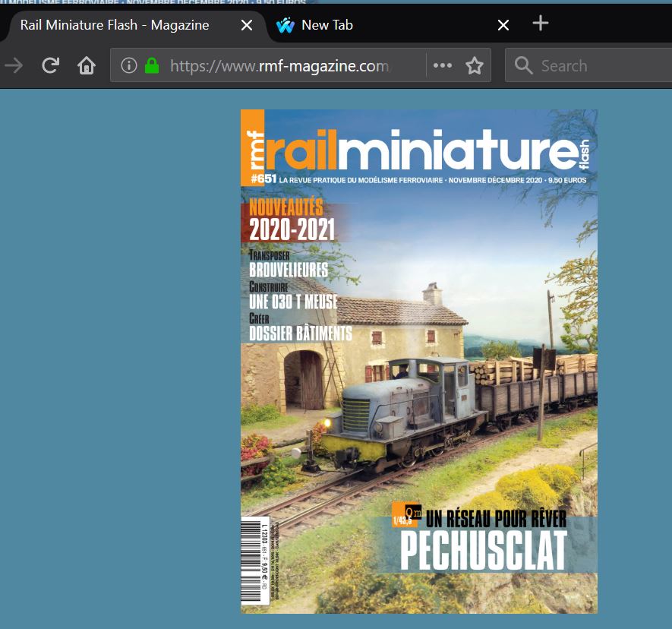
Task: Click into the Search input field
Action: (x=600, y=66)
